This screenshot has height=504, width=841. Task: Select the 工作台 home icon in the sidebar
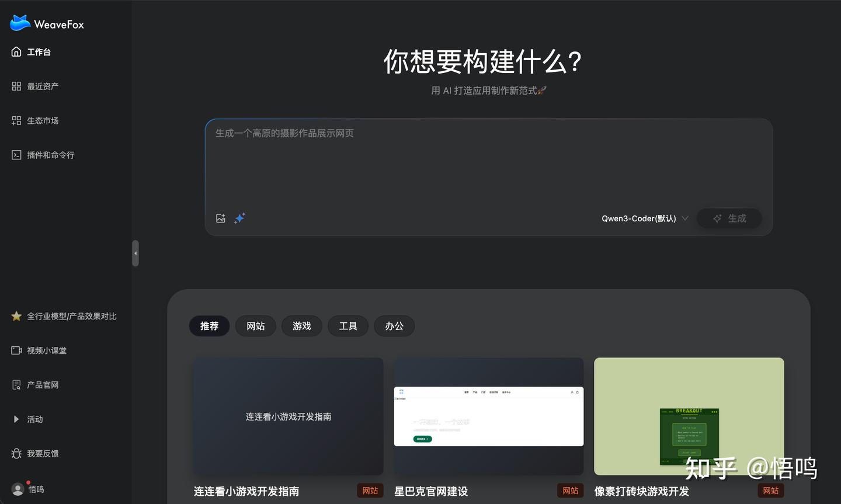click(x=16, y=51)
